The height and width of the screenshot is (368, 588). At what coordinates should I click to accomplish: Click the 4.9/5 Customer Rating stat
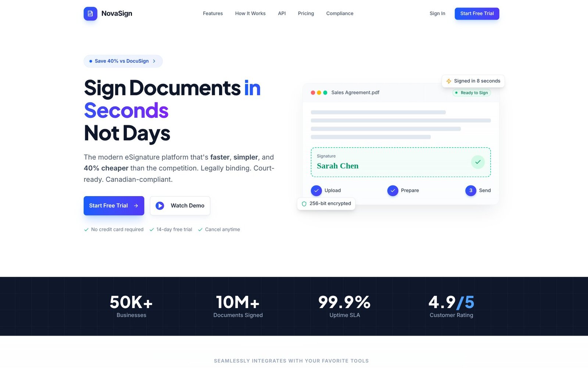click(451, 306)
